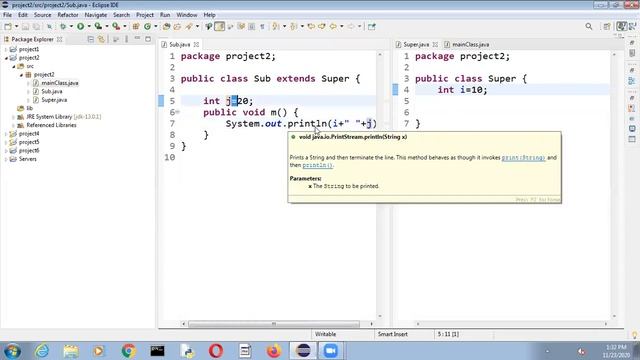The width and height of the screenshot is (640, 360).
Task: Click the New Java Class toolbar icon
Action: (x=147, y=27)
